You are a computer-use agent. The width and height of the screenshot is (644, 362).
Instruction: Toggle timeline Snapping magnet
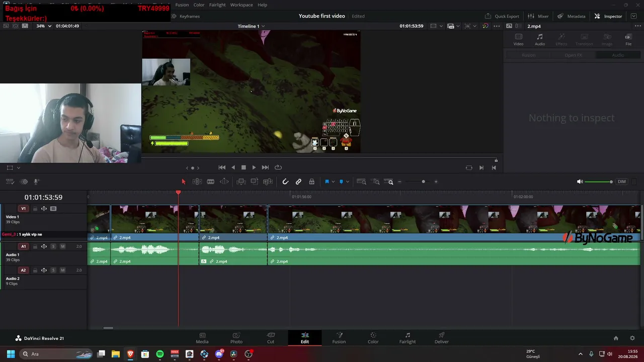(285, 182)
